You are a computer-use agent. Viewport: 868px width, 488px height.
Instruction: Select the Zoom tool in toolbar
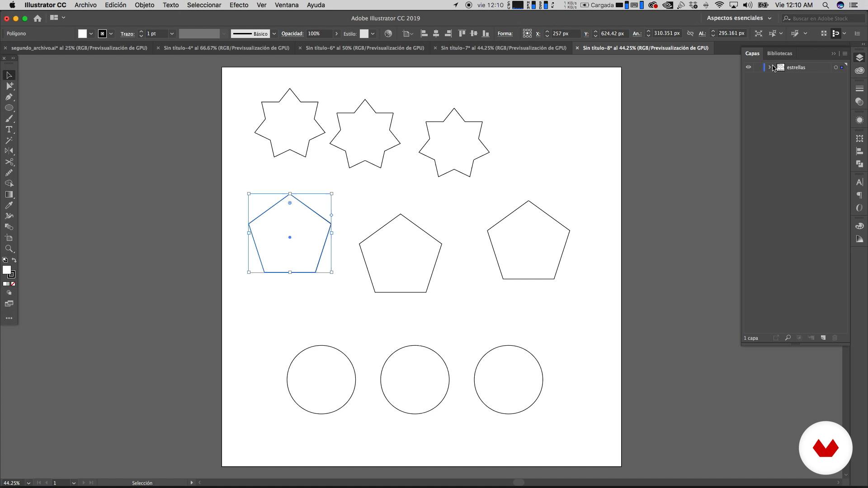[x=9, y=249]
